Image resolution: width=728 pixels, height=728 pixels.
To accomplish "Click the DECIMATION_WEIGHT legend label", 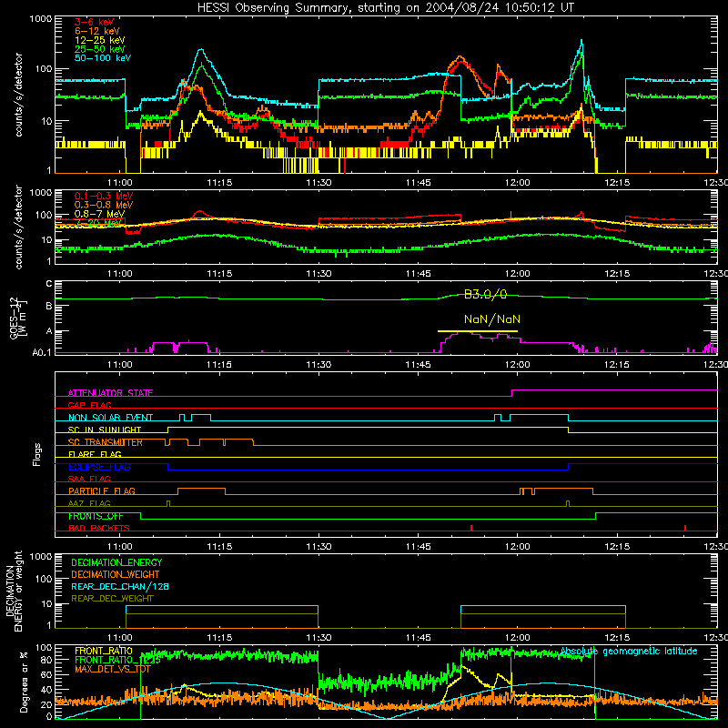I will [116, 575].
